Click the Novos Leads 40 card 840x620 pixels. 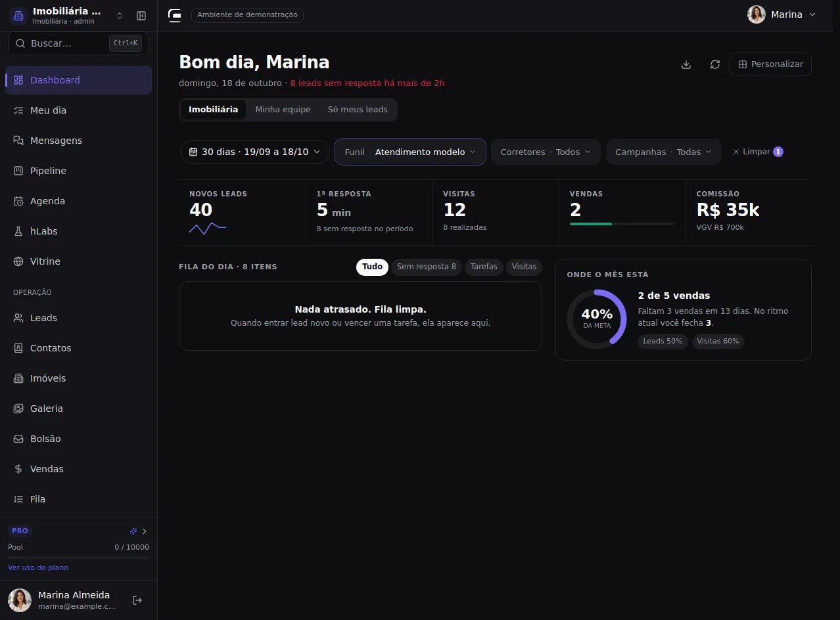[243, 213]
